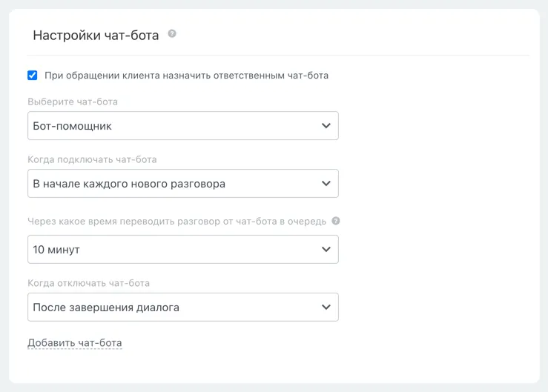Uncheck assign chat-bot as responsible checkbox
This screenshot has height=392, width=548.
click(33, 75)
